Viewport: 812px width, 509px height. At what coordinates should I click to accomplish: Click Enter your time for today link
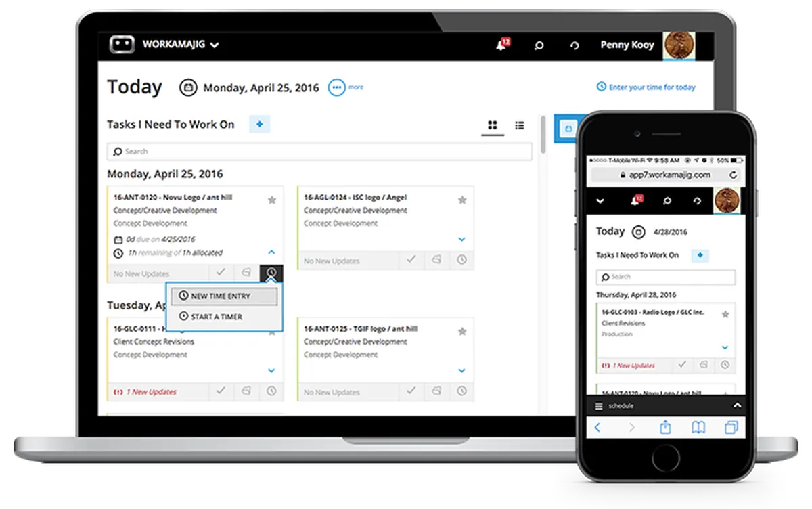(646, 87)
